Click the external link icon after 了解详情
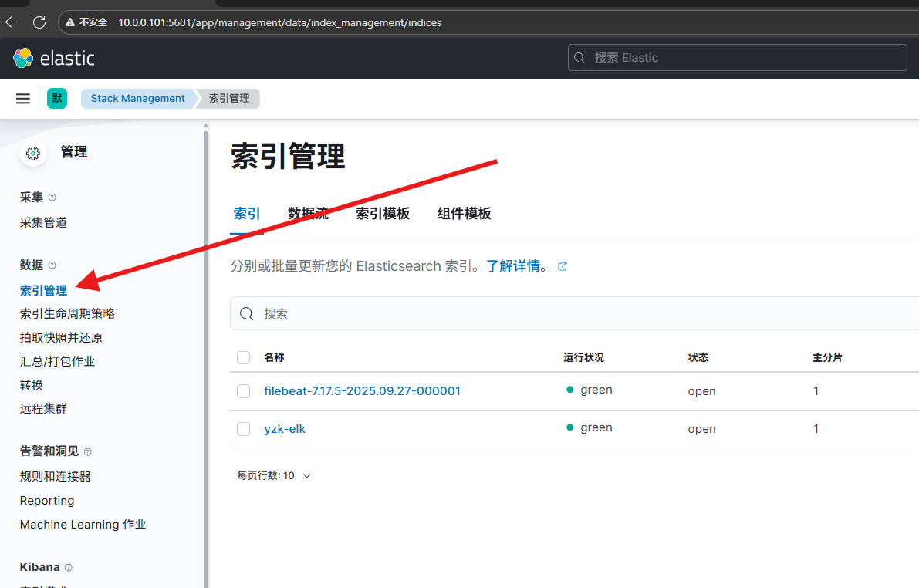Viewport: 919px width, 588px height. pyautogui.click(x=562, y=267)
